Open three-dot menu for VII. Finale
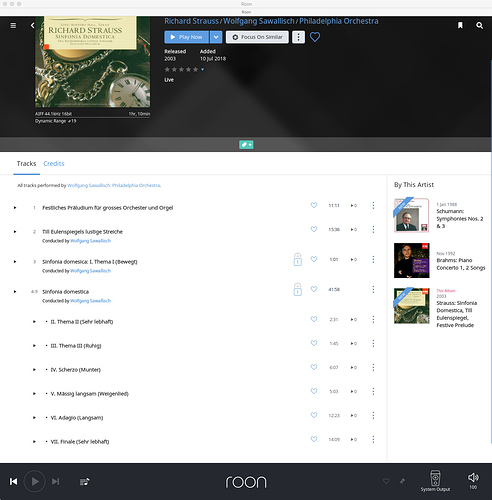The height and width of the screenshot is (500, 492). click(373, 439)
